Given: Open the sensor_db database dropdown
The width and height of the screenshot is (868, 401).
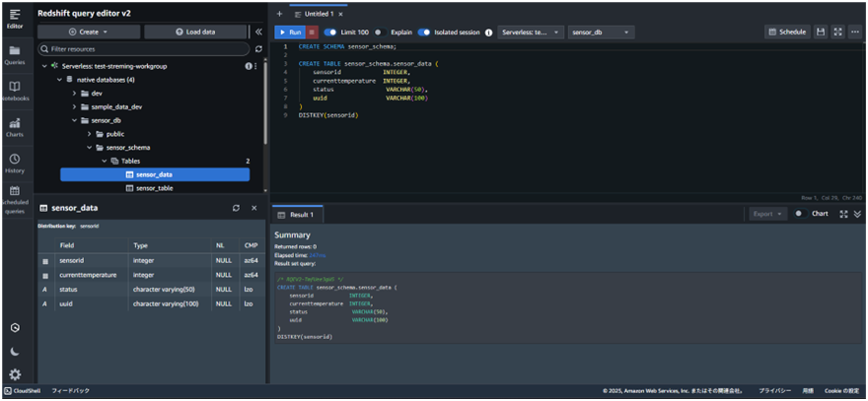Looking at the screenshot, I should [600, 32].
